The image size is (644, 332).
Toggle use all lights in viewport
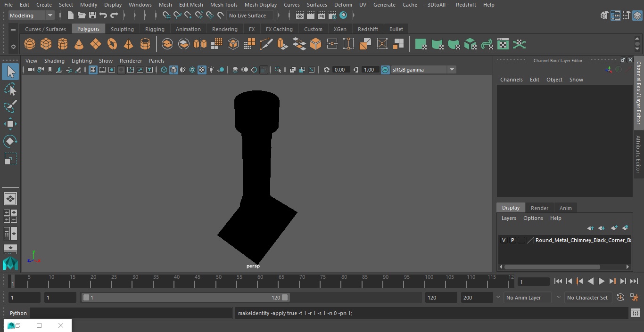[211, 70]
